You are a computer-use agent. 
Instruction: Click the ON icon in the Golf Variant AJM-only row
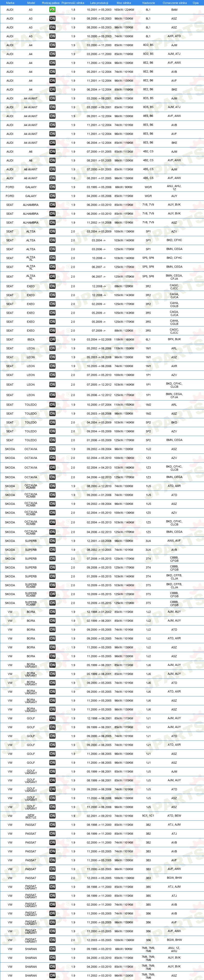52,772
